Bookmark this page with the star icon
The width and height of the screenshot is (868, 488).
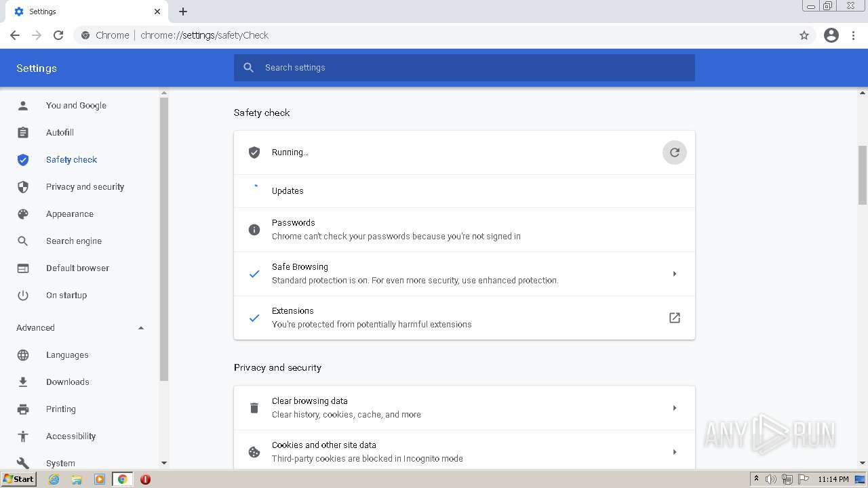coord(804,35)
